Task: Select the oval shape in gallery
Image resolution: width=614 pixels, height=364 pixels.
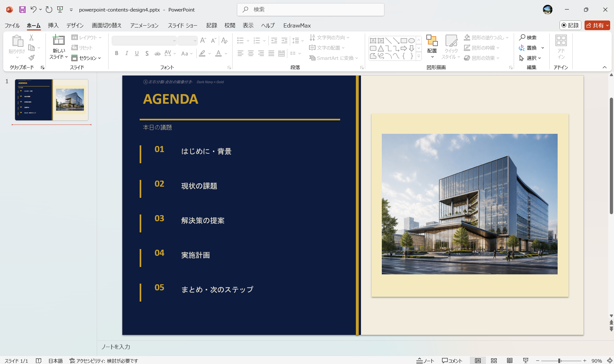Action: 412,41
